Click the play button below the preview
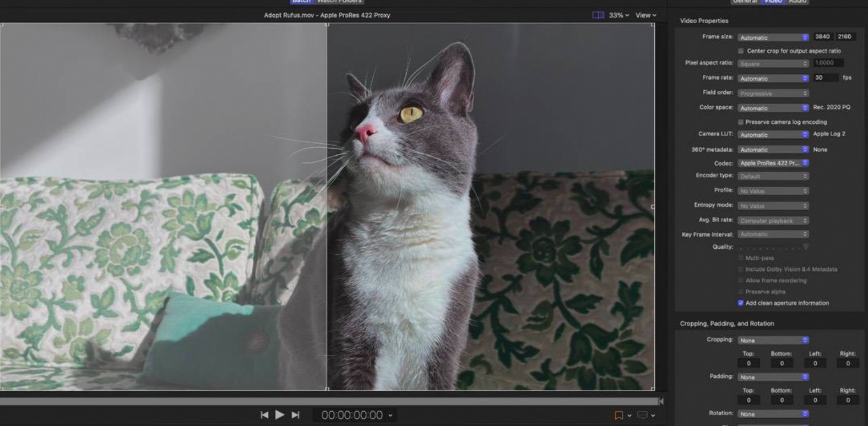Image resolution: width=868 pixels, height=426 pixels. point(280,414)
